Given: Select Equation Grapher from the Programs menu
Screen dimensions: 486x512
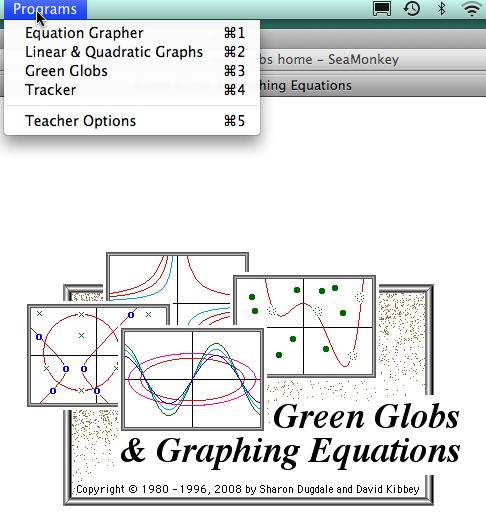Looking at the screenshot, I should pyautogui.click(x=132, y=33).
